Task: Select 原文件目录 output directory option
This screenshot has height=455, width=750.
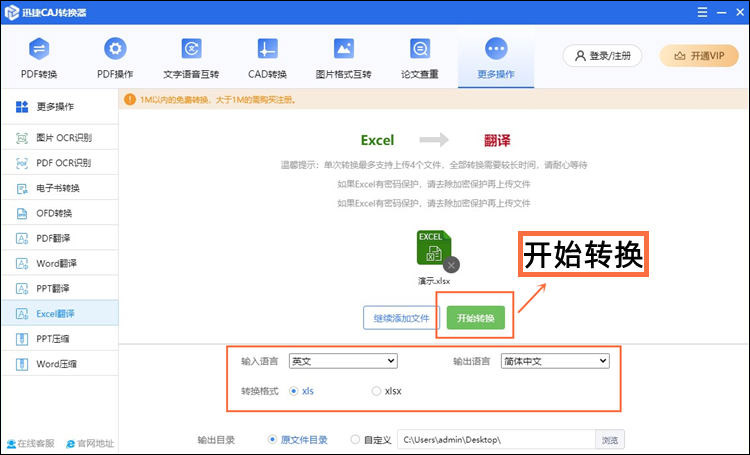Action: 272,439
